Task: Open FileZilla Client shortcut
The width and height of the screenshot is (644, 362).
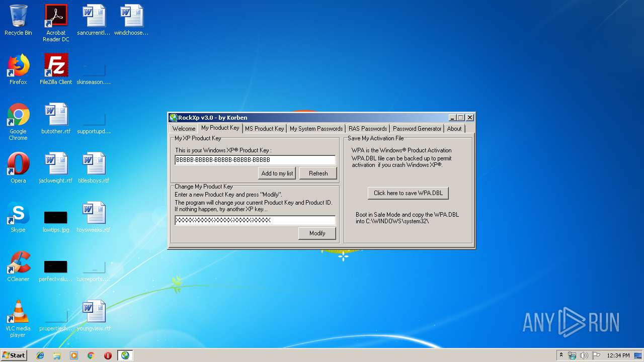Action: point(56,69)
